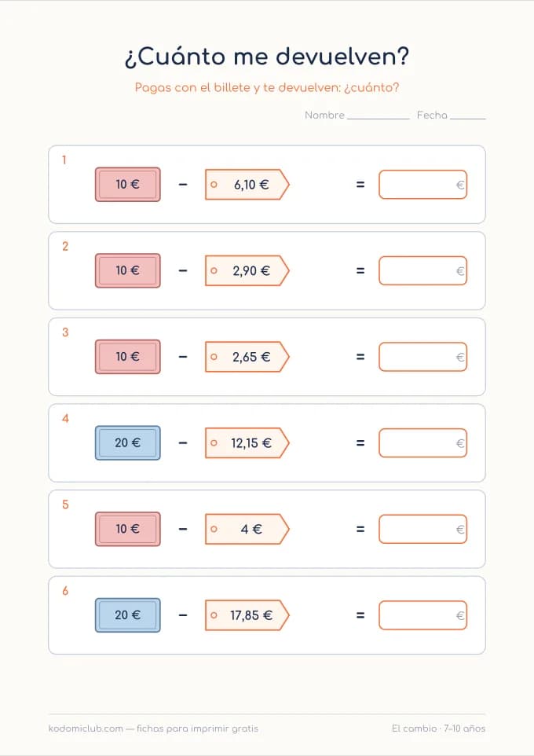Click the title ¿Cuánto me devuelven?
This screenshot has width=534, height=756.
click(266, 57)
